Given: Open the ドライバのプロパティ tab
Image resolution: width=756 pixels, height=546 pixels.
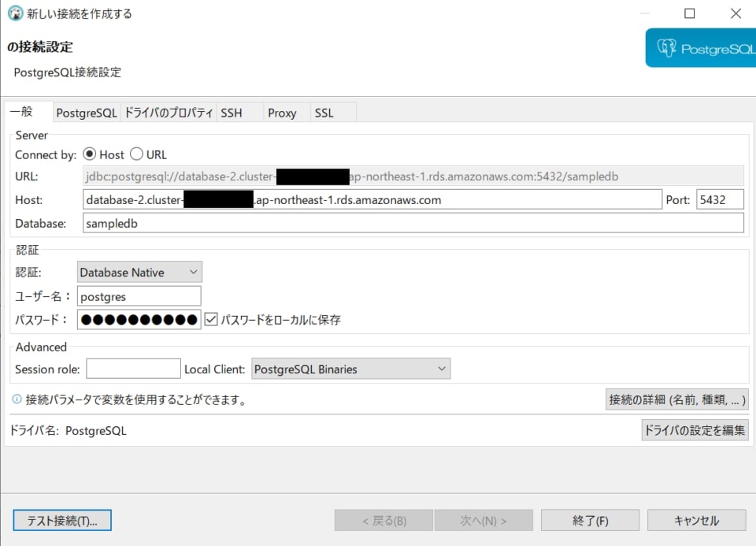Looking at the screenshot, I should (x=169, y=113).
